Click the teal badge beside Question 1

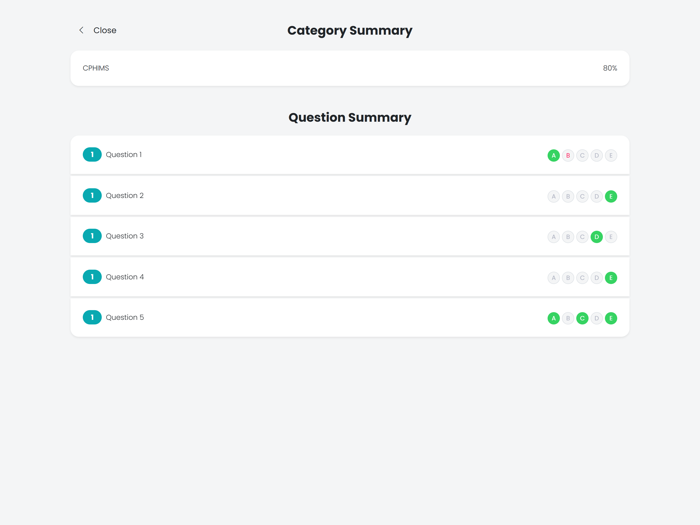(92, 154)
